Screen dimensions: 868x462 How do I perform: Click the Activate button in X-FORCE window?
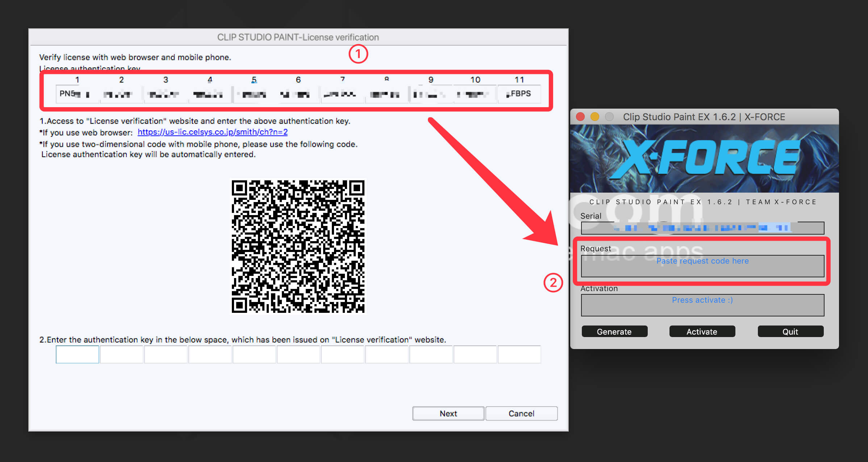click(702, 331)
